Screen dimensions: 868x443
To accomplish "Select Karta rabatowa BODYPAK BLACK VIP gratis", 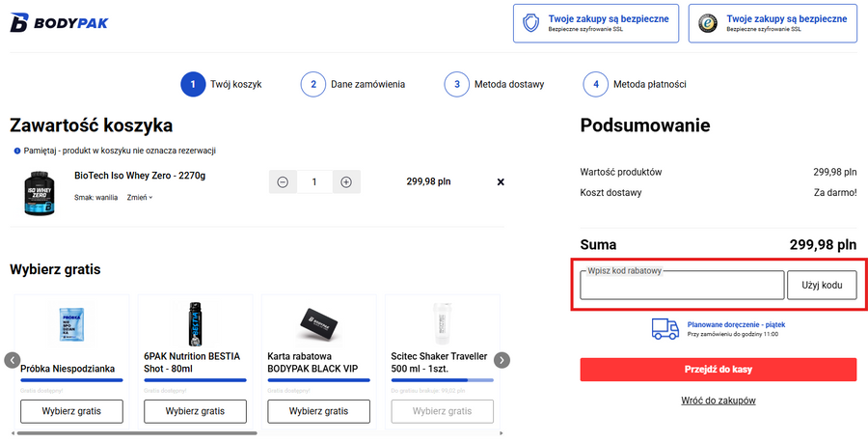I will pos(319,411).
